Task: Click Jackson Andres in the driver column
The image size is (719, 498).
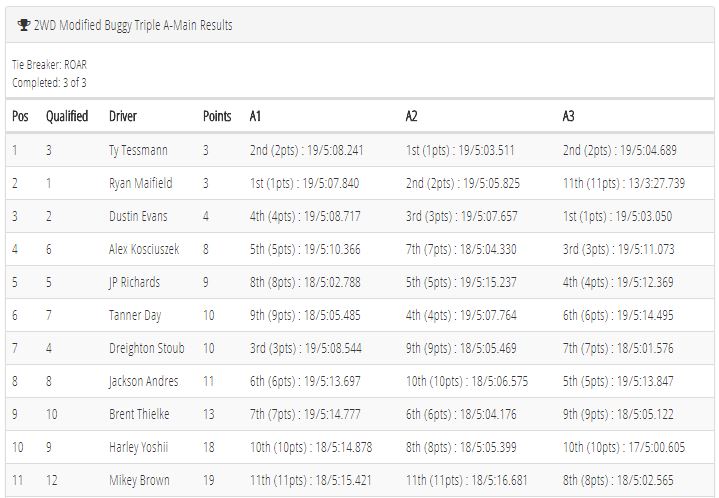Action: point(144,381)
